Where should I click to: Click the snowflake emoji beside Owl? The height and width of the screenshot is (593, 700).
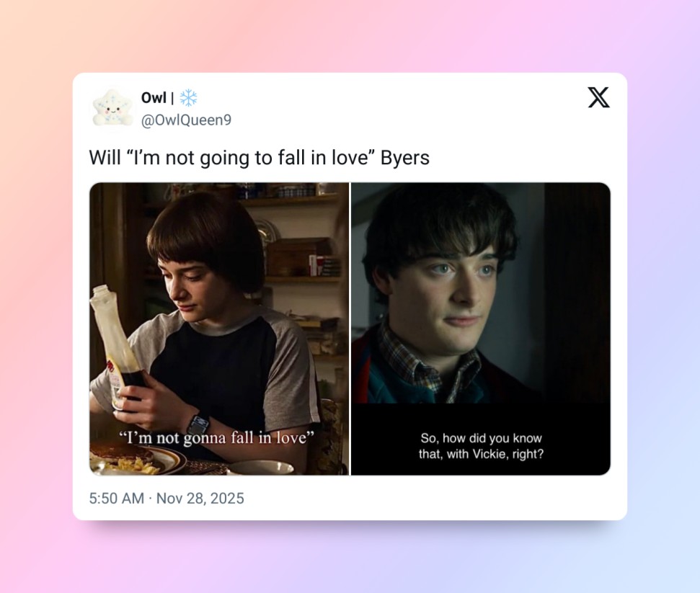coord(188,98)
